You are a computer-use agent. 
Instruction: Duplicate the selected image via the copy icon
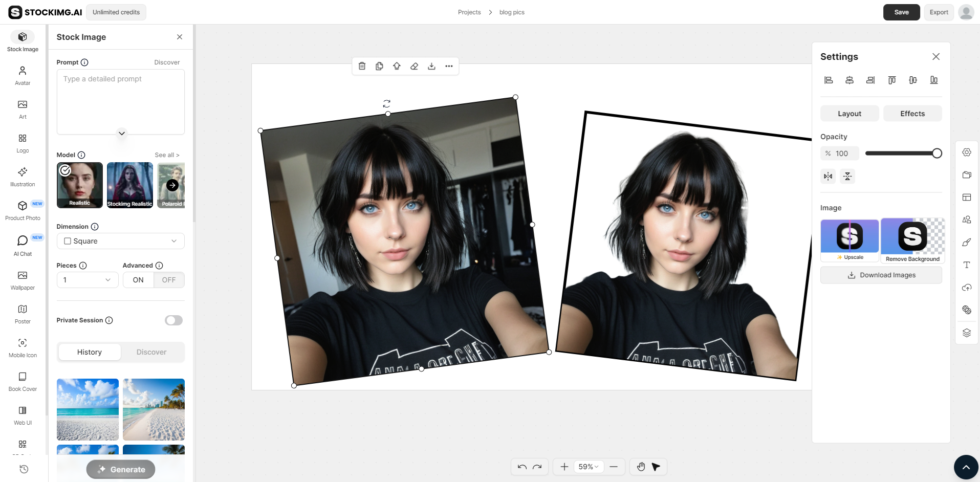379,66
